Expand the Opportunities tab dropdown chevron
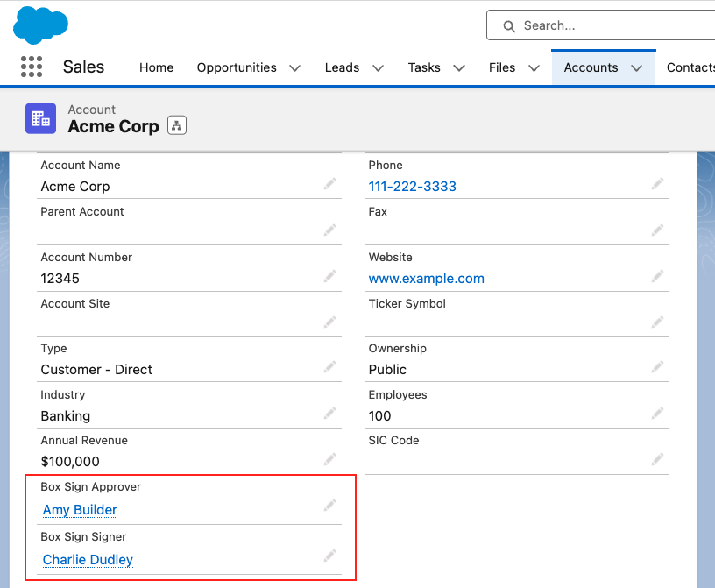The height and width of the screenshot is (588, 715). click(x=294, y=68)
